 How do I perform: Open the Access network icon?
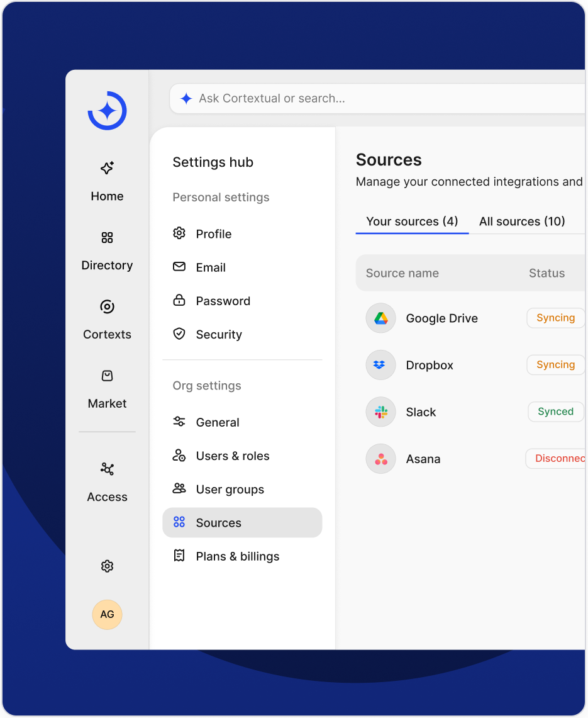tap(107, 469)
